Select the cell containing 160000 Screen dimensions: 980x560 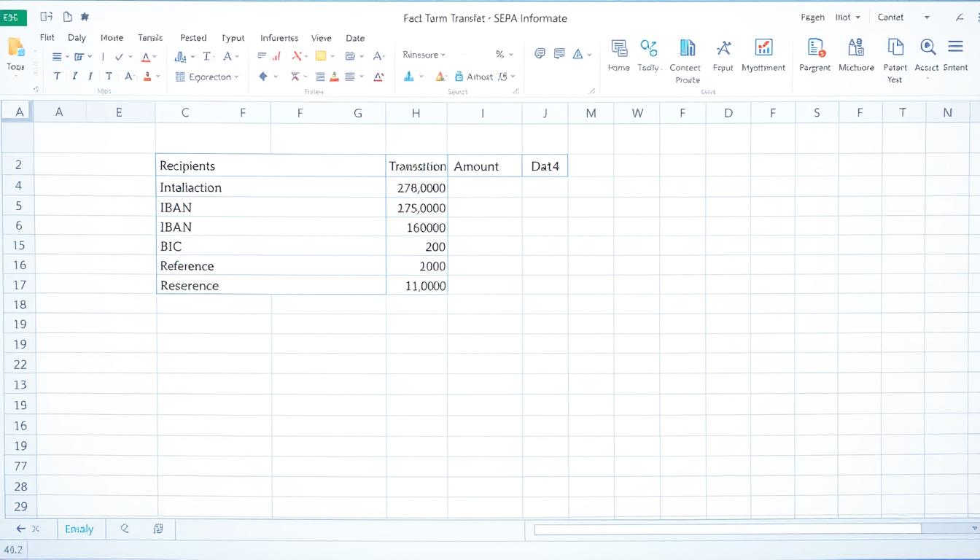(416, 227)
